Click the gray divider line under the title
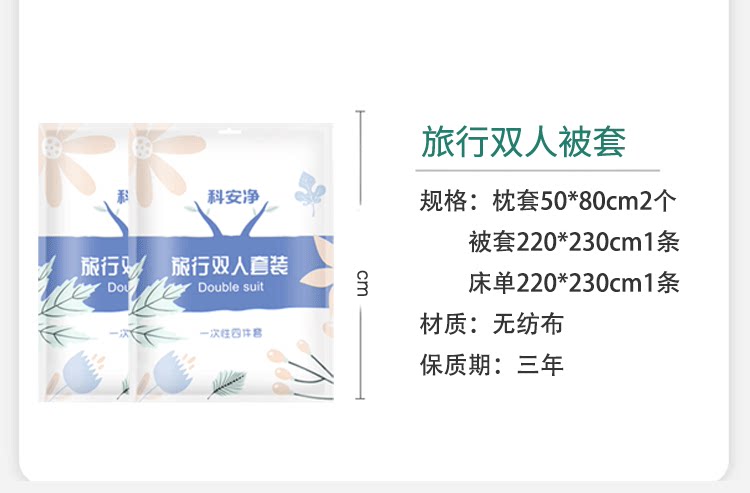This screenshot has height=493, width=750. coord(538,170)
